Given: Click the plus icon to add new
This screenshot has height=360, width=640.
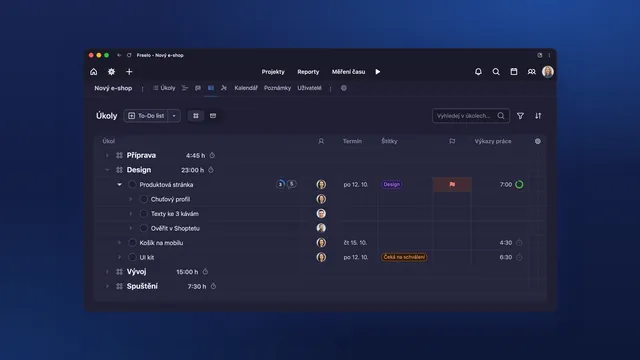Looking at the screenshot, I should (x=129, y=72).
